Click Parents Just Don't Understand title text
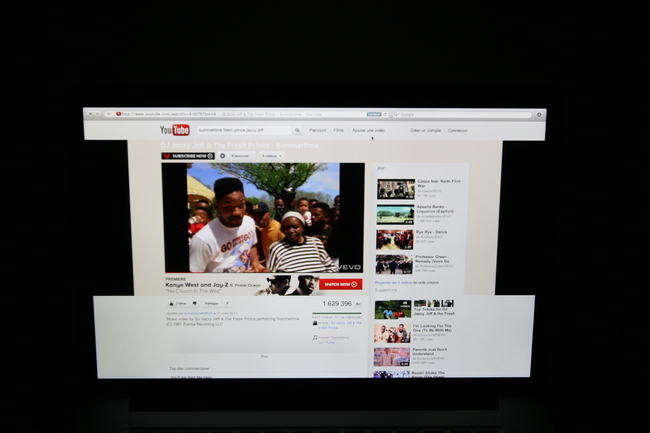 tap(429, 352)
